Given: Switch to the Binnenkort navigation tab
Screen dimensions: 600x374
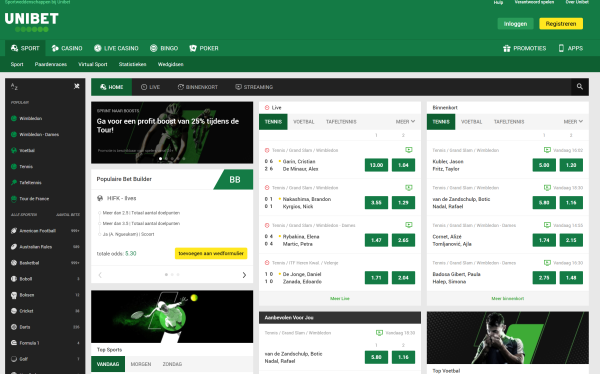Looking at the screenshot, I should pyautogui.click(x=198, y=87).
